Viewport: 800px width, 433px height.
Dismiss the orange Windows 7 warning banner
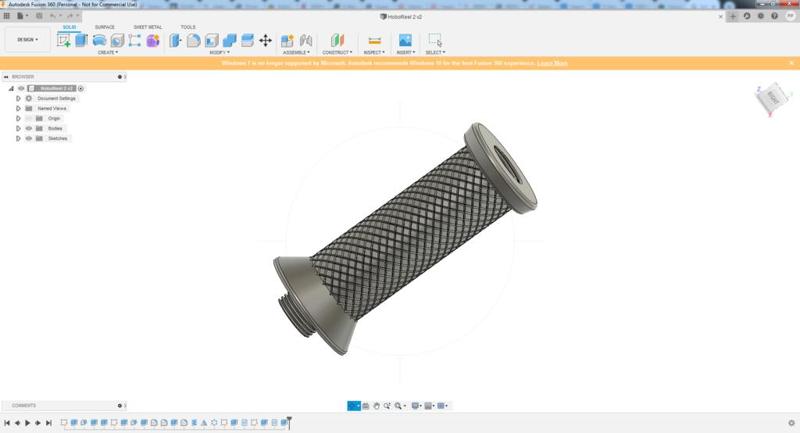[x=791, y=63]
